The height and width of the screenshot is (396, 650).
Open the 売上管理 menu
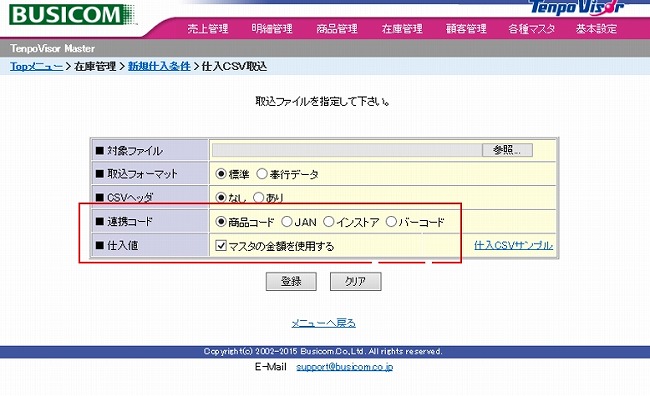click(208, 29)
